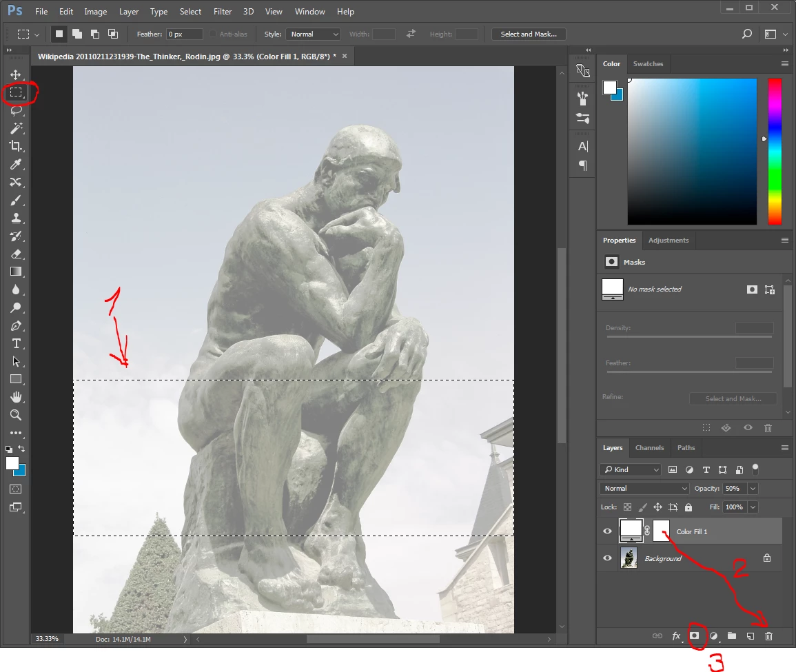The width and height of the screenshot is (796, 672).
Task: Toggle lock all for layer
Action: [688, 507]
